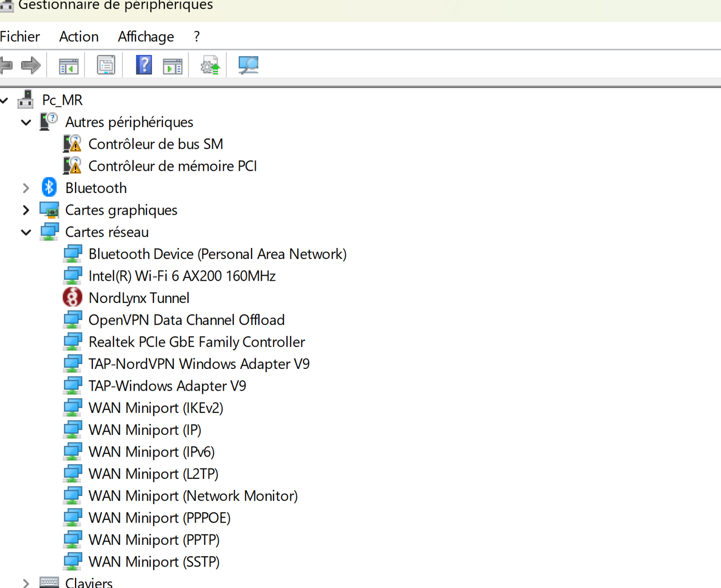The width and height of the screenshot is (721, 588).
Task: Expand the Bluetooth category
Action: pos(26,188)
